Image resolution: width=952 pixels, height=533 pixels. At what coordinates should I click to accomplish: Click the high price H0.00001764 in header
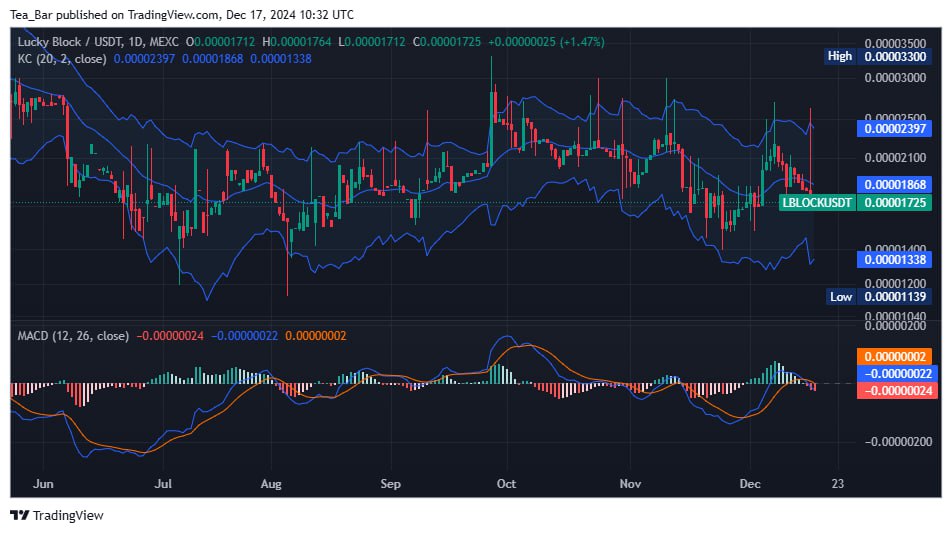(x=297, y=42)
